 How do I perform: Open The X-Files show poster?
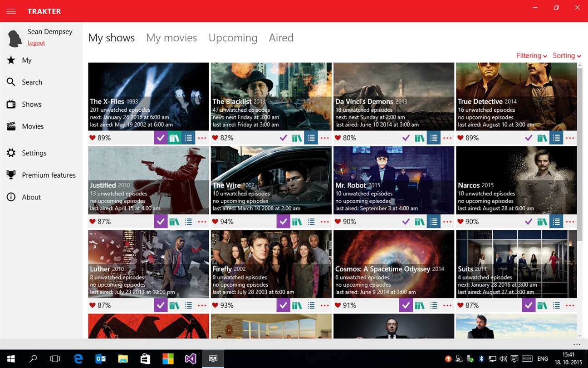pyautogui.click(x=148, y=96)
